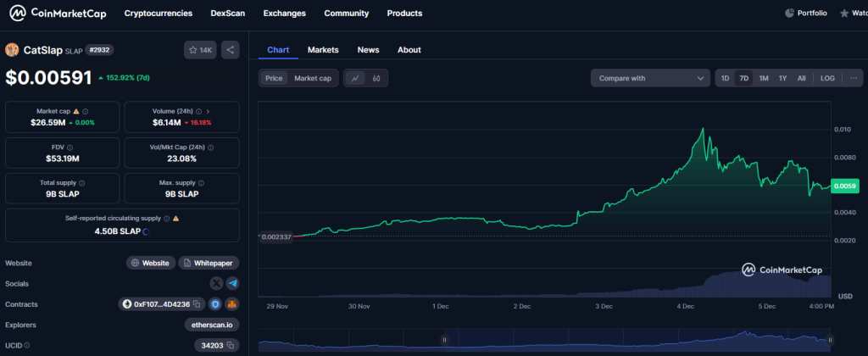Show info icon next to UCID
This screenshot has width=868, height=356.
(x=26, y=346)
